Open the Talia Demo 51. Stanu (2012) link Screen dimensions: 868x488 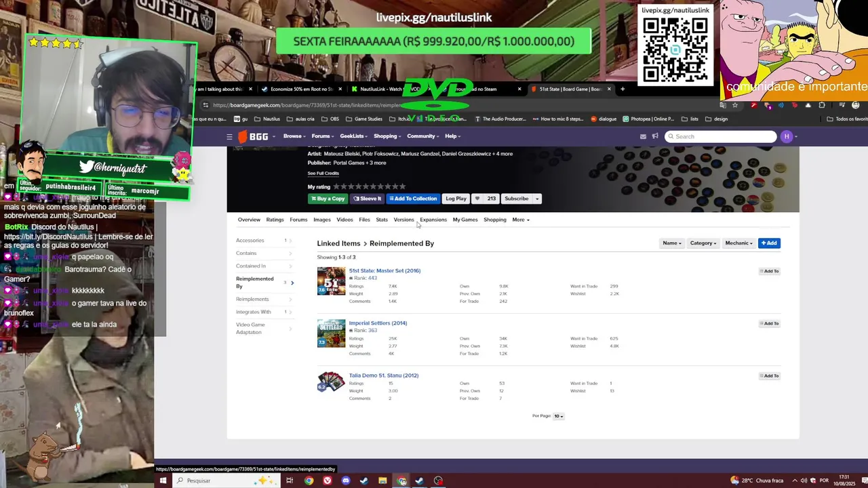[x=383, y=375]
